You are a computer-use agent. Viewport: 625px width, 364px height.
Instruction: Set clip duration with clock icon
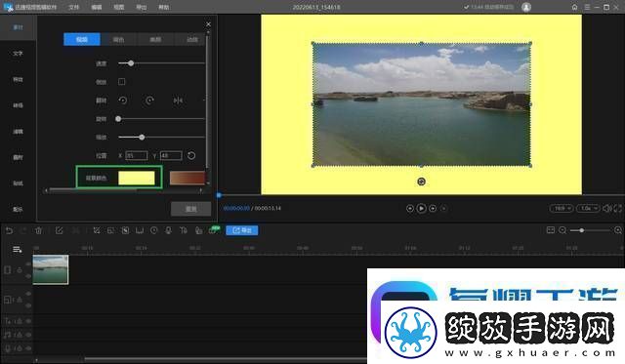click(154, 230)
